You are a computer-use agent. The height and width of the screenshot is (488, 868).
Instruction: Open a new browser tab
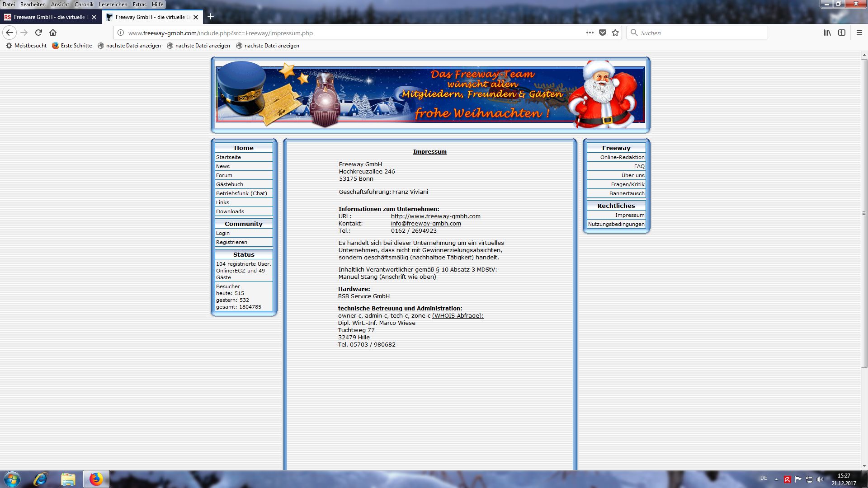click(x=210, y=17)
